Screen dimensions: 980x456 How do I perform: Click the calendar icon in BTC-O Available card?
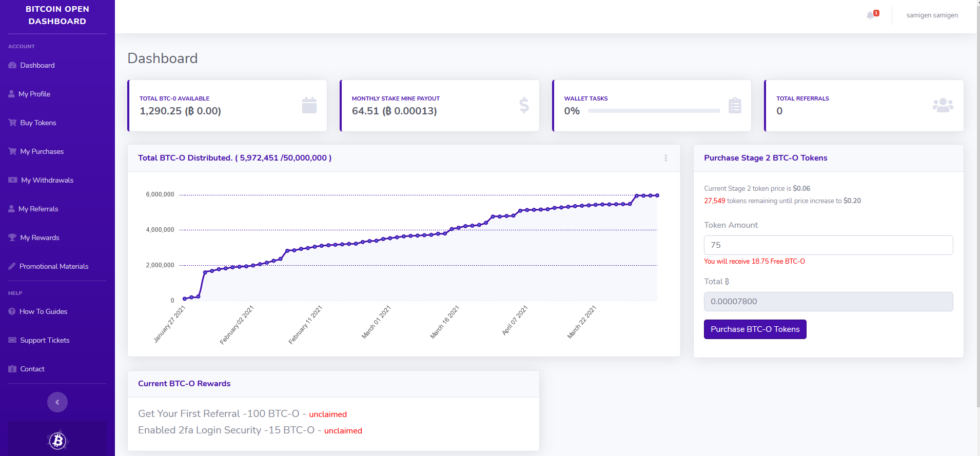point(309,105)
